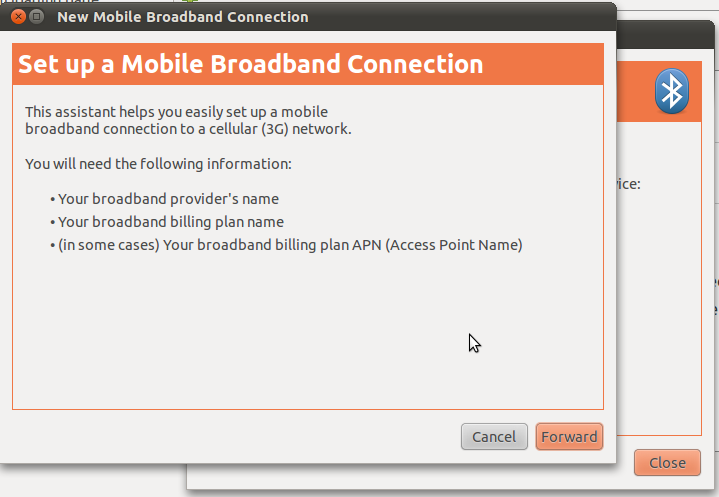The image size is (719, 497).
Task: Click the Bluetooth logo icon
Action: click(x=671, y=92)
